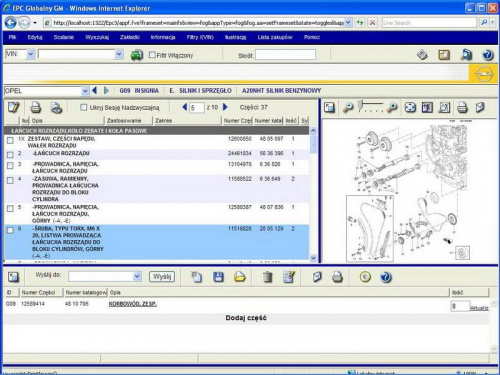Check the box for row 1X ZESTAW, CZĘŚCI NAPĘDU
This screenshot has width=500, height=375.
pos(10,140)
